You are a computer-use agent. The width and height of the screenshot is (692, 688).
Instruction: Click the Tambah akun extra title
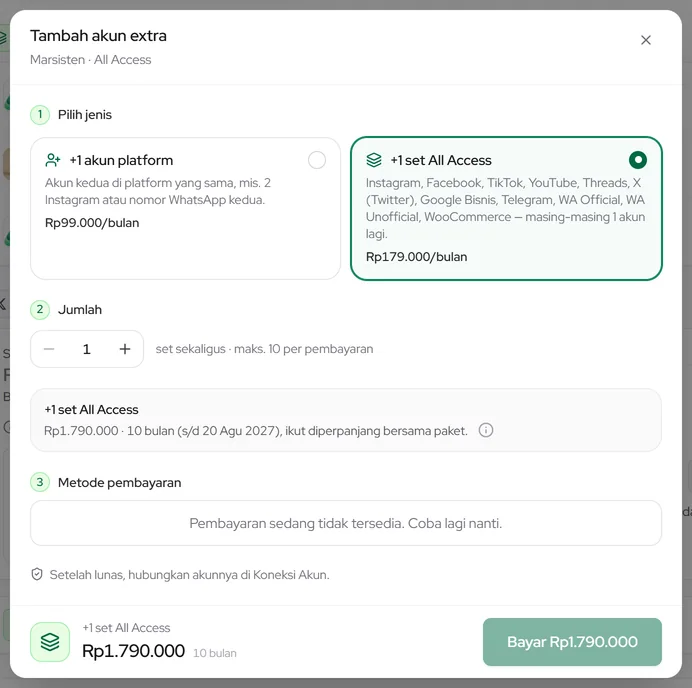[x=98, y=36]
